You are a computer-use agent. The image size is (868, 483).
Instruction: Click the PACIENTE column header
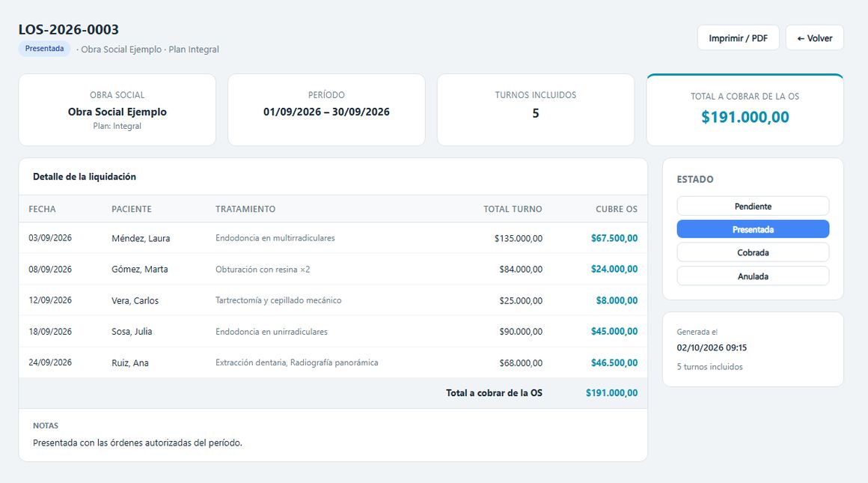click(131, 209)
